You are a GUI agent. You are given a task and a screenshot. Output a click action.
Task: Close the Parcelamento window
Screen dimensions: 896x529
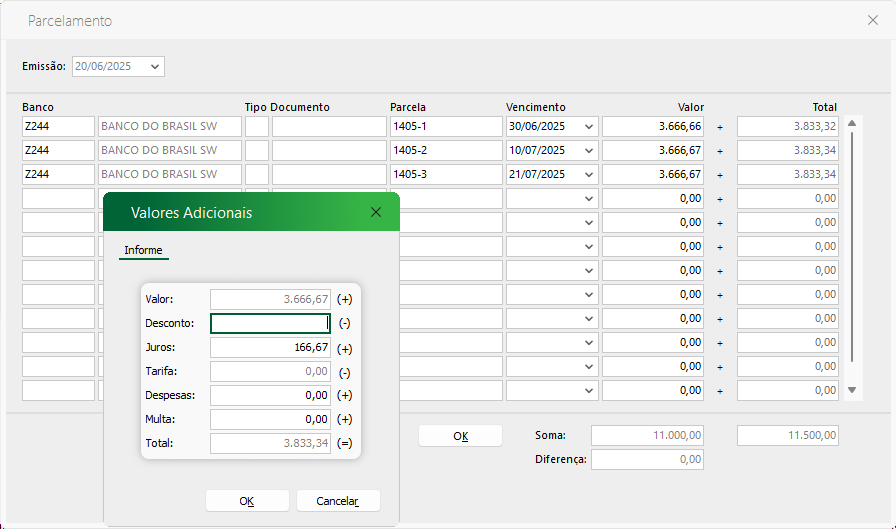point(872,20)
